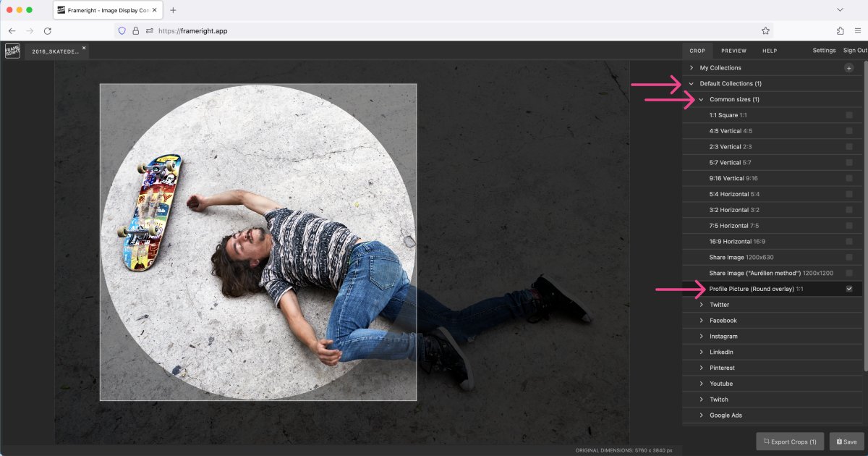Open Settings from the top bar

click(824, 50)
